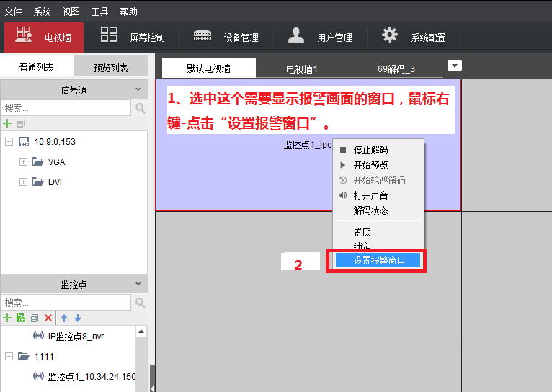Choose 设置报警窗口 in context menu

point(379,260)
